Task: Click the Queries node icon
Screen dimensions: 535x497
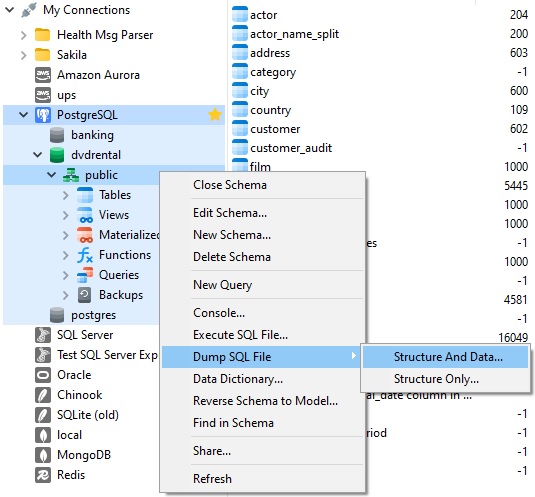Action: 85,275
